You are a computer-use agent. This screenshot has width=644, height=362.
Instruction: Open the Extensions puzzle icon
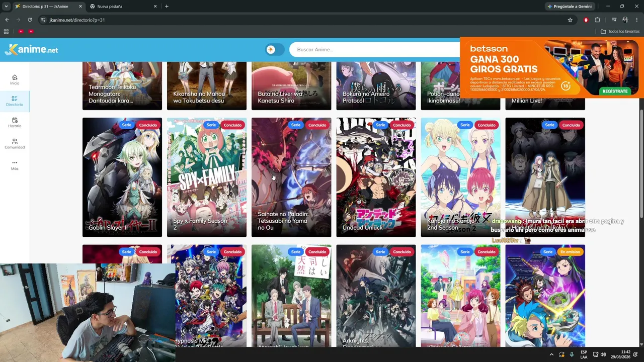tap(597, 20)
